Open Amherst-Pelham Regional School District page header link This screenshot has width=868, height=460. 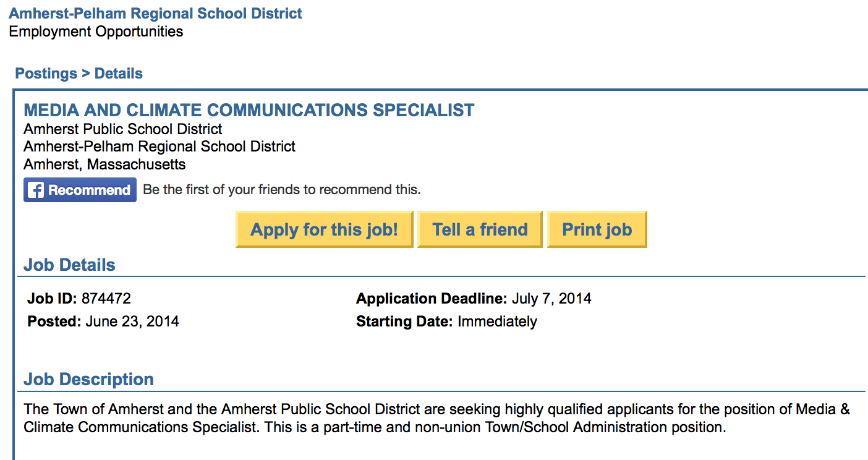coord(156,13)
